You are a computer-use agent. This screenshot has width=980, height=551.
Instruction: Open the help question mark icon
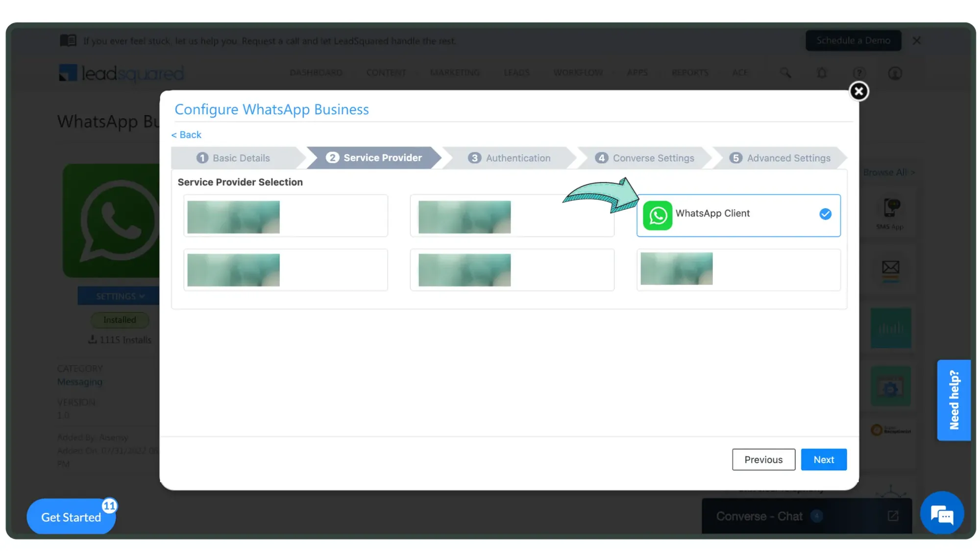tap(858, 73)
